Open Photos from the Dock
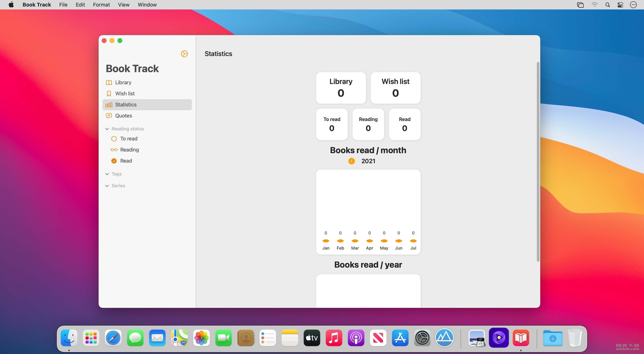This screenshot has width=644, height=354. 202,338
